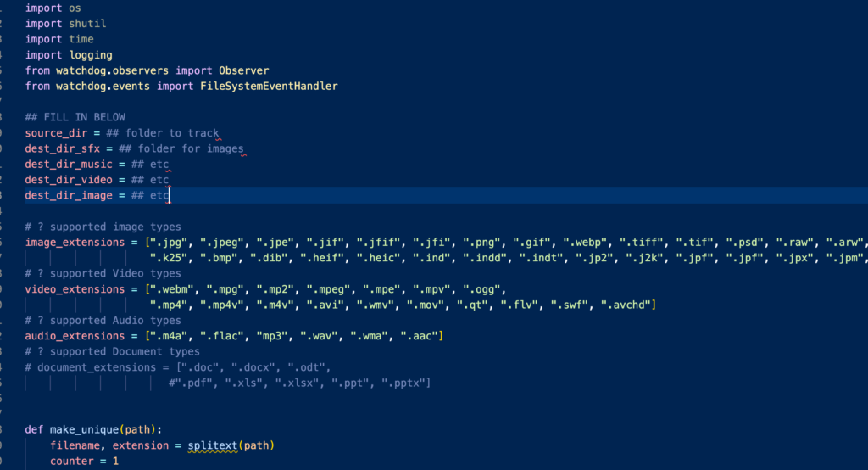This screenshot has width=868, height=470.
Task: Click the source_dir variable name
Action: [x=56, y=133]
